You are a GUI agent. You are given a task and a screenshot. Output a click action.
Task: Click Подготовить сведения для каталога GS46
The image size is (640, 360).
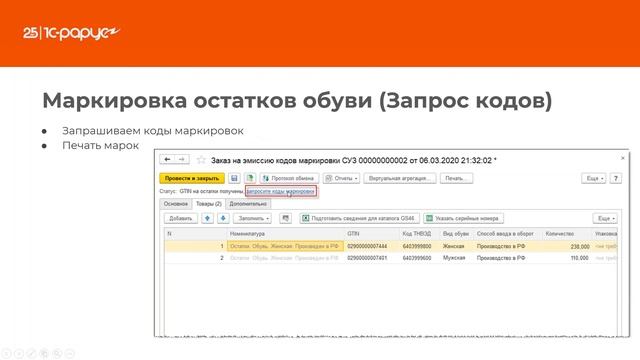click(359, 218)
